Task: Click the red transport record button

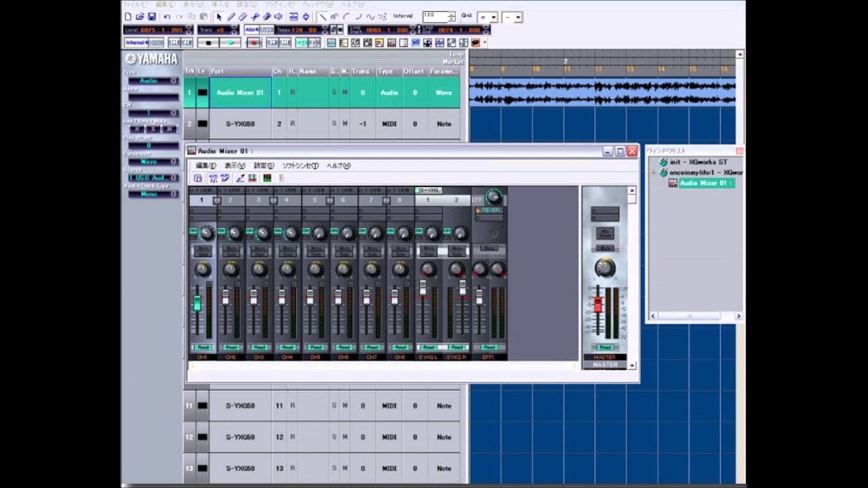Action: (x=254, y=42)
